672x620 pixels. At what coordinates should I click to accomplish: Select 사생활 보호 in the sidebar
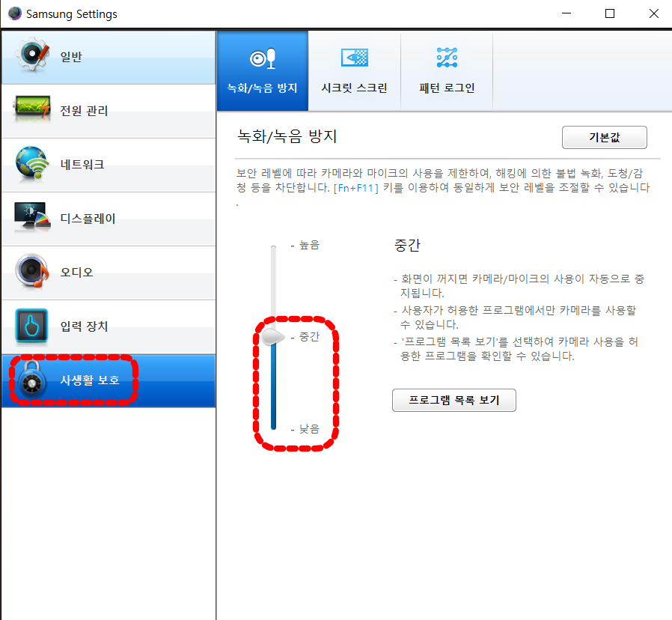(x=109, y=380)
